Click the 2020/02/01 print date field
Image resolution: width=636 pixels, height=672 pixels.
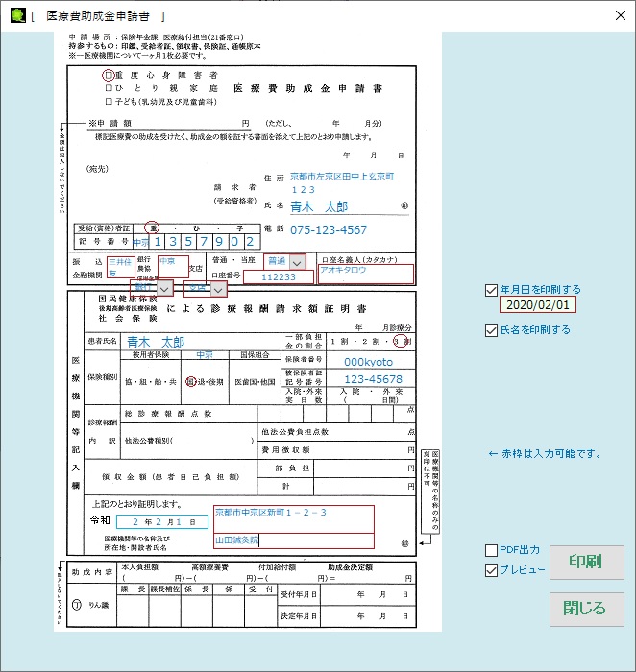click(x=537, y=304)
